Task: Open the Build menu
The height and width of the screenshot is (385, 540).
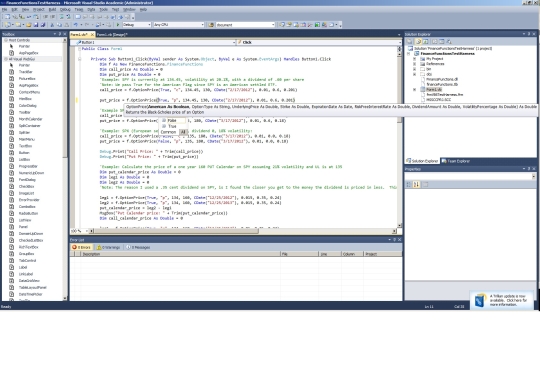Action: point(52,10)
